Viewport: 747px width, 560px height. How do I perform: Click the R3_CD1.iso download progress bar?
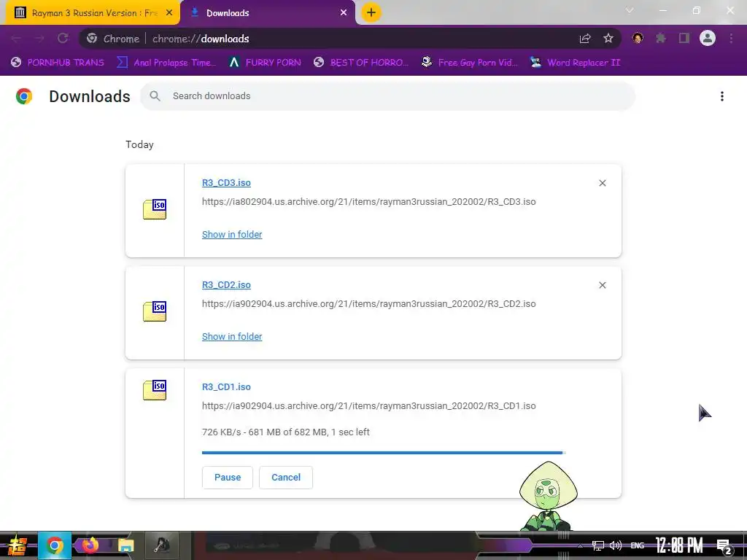pos(384,452)
